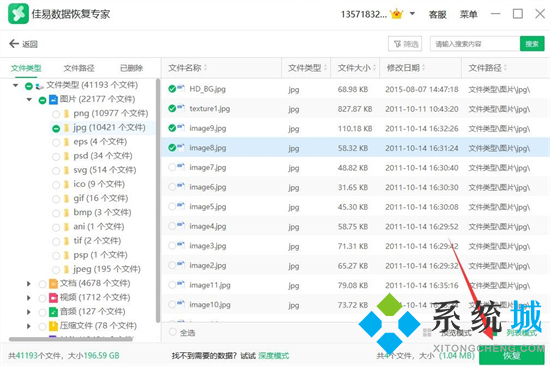Tick the 全选 select-all checkbox
The height and width of the screenshot is (366, 550).
tap(173, 332)
